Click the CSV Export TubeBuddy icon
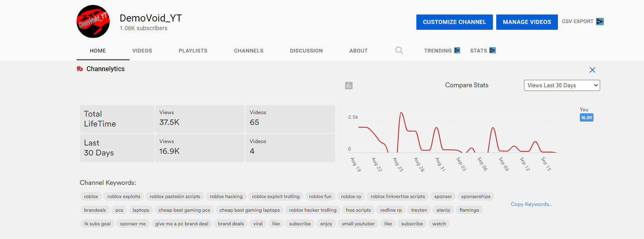The image size is (644, 239). point(600,22)
